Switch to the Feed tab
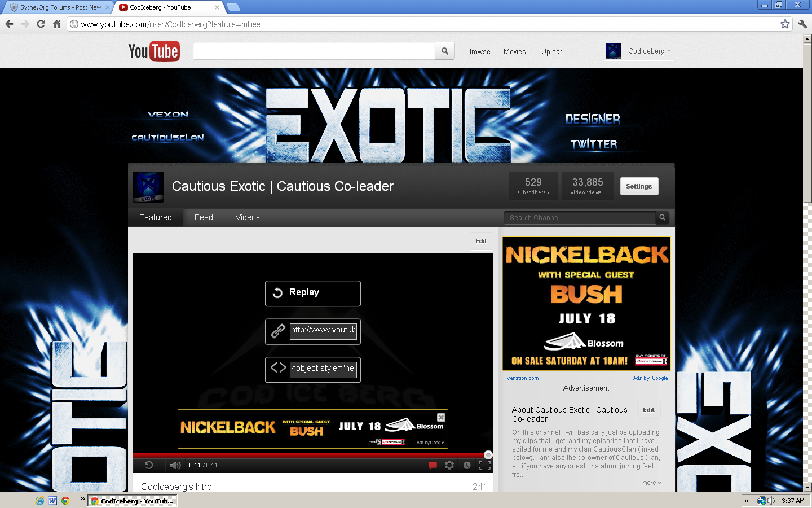This screenshot has height=508, width=812. point(204,217)
